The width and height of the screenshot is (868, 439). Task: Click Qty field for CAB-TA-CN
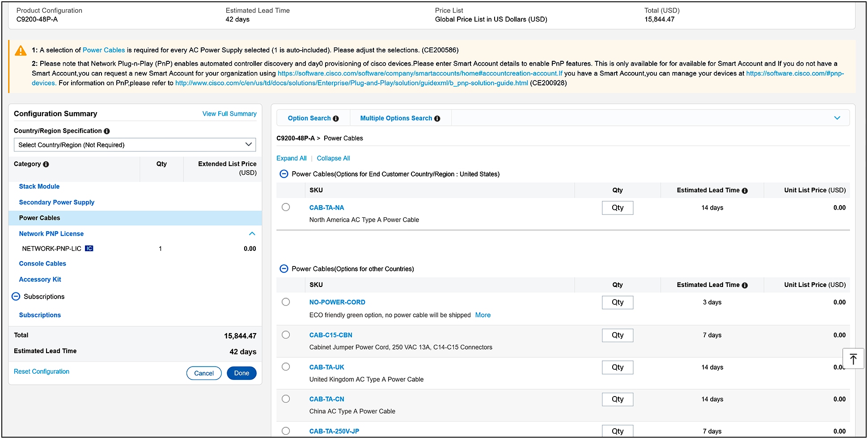pos(618,399)
